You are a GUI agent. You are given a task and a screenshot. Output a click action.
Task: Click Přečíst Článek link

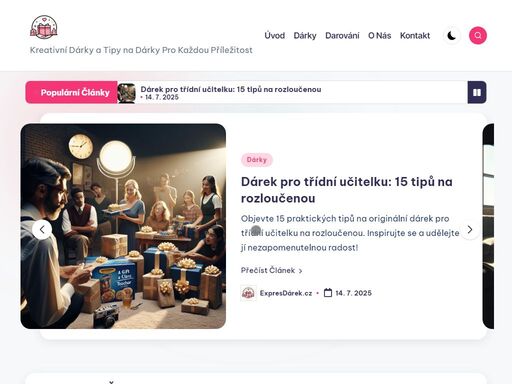tap(268, 270)
